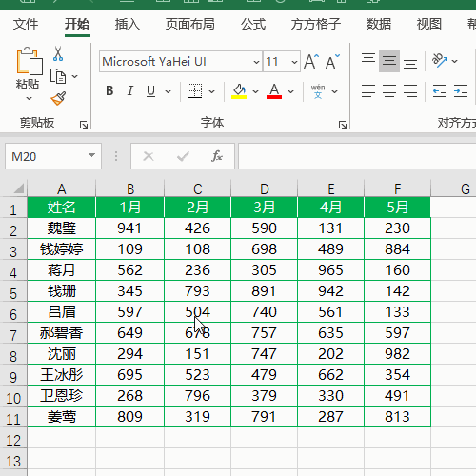476x476 pixels.
Task: Toggle Bold formatting
Action: pyautogui.click(x=109, y=91)
